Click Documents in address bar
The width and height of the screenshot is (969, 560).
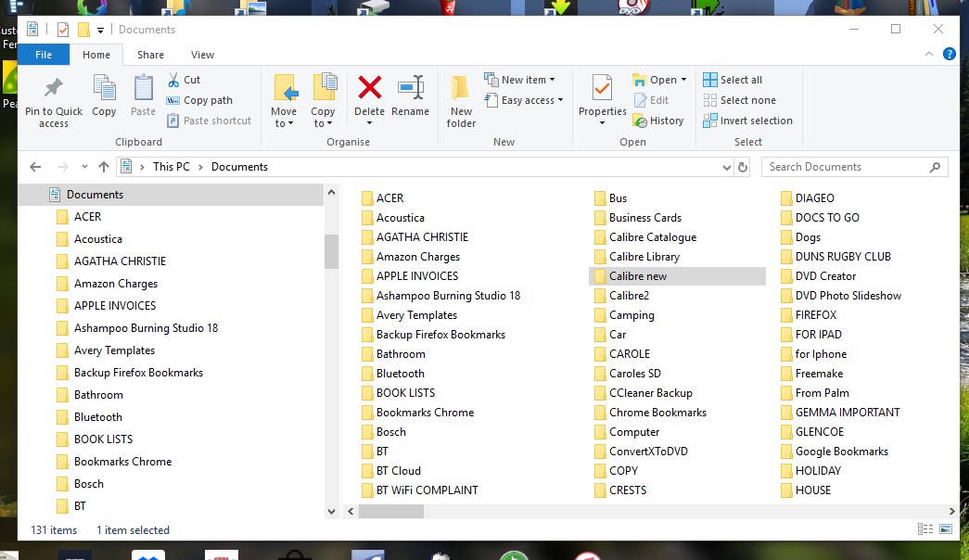pyautogui.click(x=239, y=167)
